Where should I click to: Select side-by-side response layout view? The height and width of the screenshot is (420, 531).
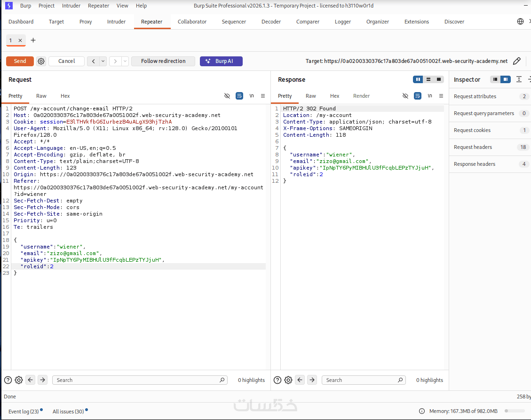(418, 79)
